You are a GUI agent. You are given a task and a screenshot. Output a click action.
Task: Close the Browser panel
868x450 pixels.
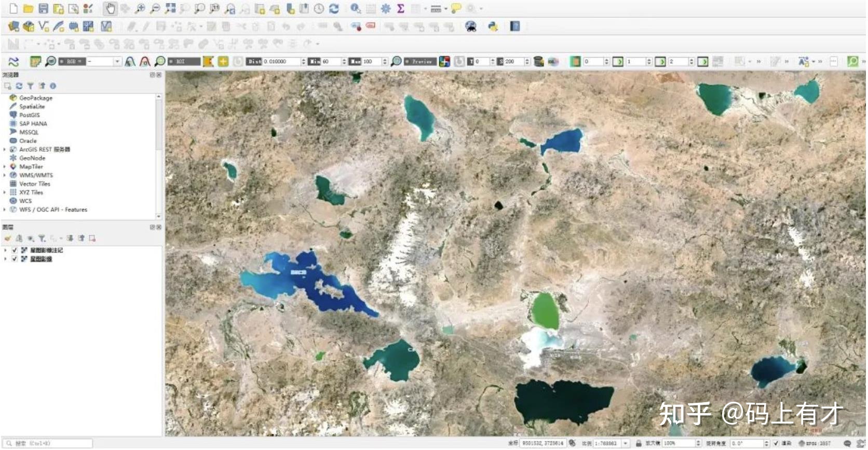159,75
